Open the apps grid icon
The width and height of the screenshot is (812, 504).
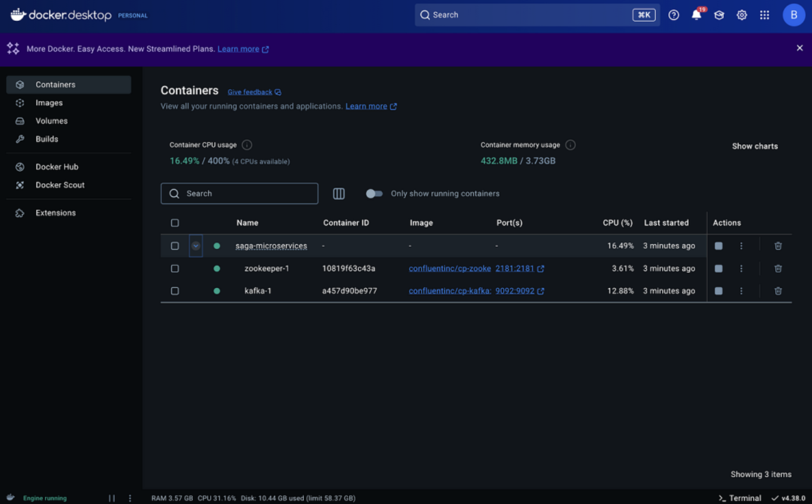click(x=765, y=15)
